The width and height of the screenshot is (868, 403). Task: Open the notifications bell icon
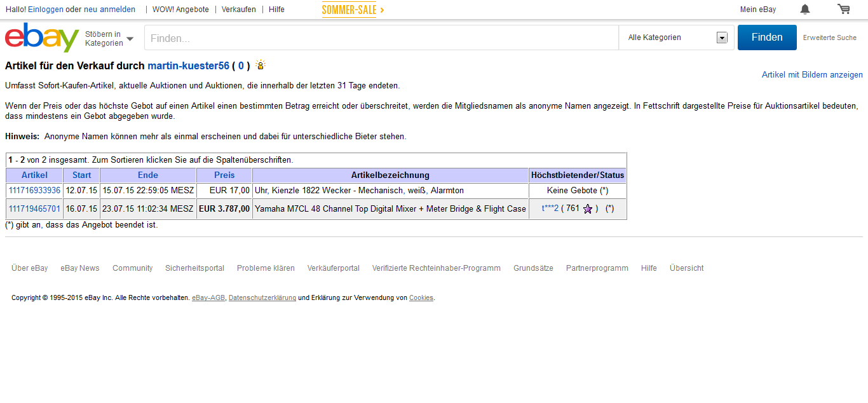click(805, 9)
